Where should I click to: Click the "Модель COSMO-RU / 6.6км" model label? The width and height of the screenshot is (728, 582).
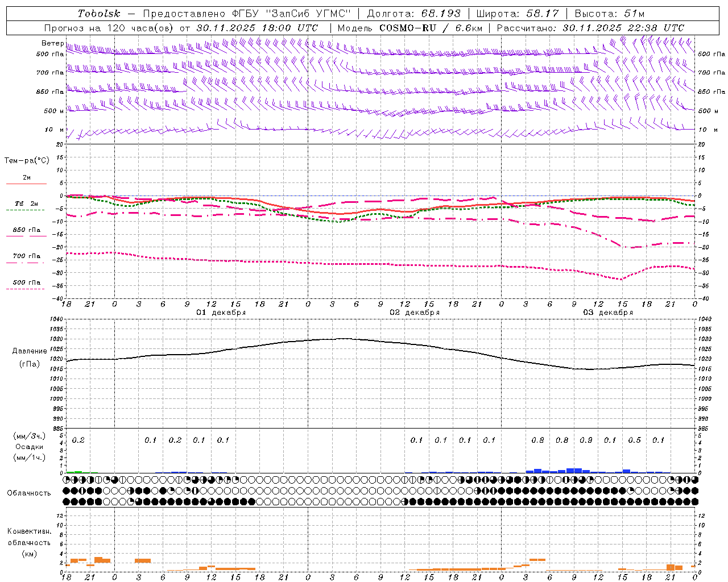click(x=410, y=28)
